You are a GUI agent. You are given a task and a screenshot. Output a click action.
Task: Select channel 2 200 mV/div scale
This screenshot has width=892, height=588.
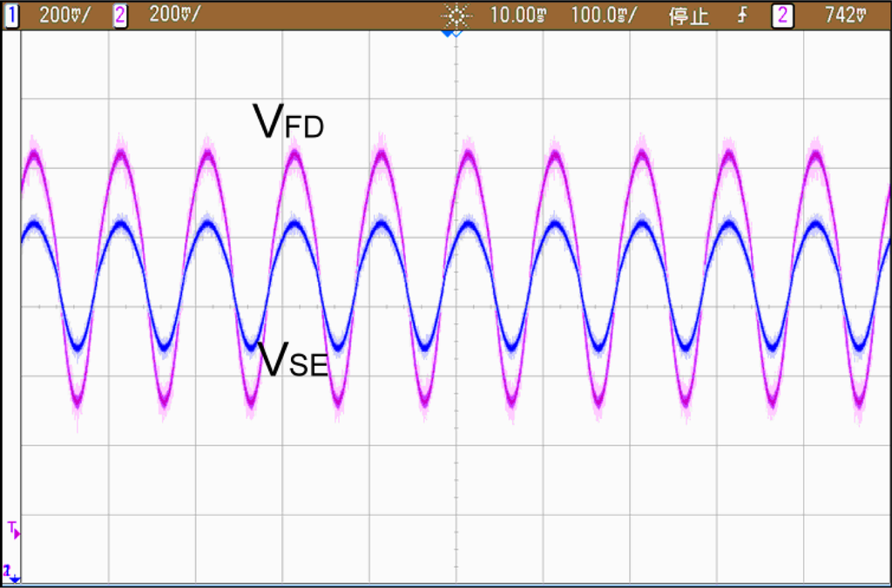pos(174,16)
